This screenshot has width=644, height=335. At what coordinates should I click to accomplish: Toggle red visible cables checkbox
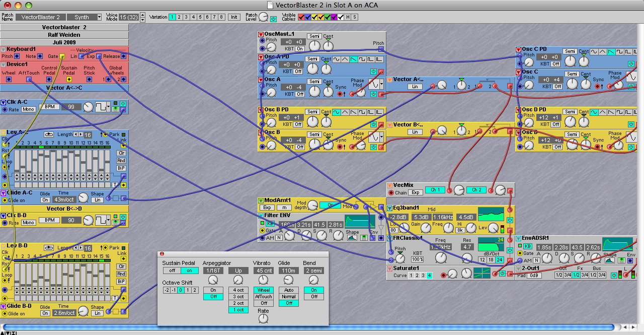click(301, 17)
